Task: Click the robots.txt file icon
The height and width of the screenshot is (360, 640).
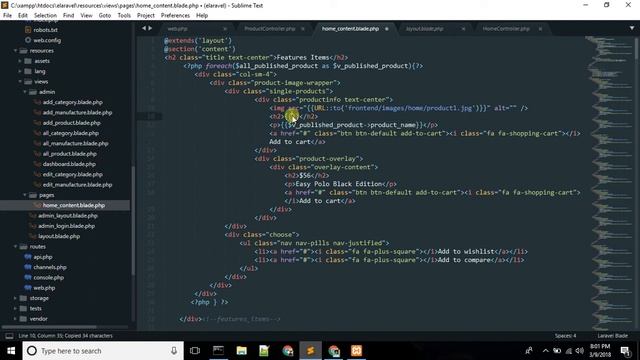Action: (28, 30)
